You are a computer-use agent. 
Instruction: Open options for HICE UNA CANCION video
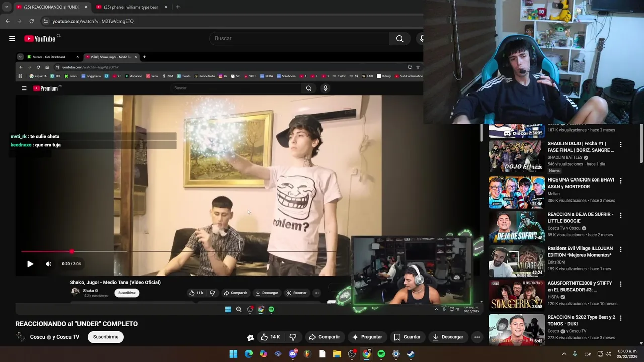point(620,180)
